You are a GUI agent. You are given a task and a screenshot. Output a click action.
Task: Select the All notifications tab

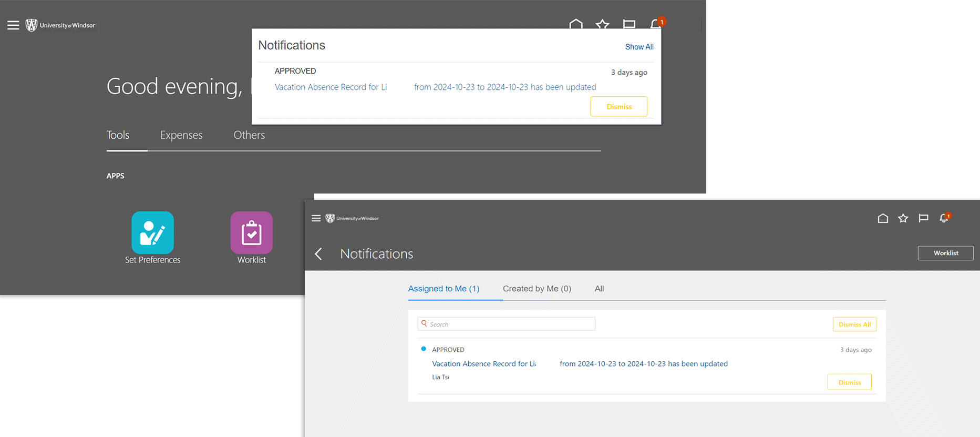point(599,289)
